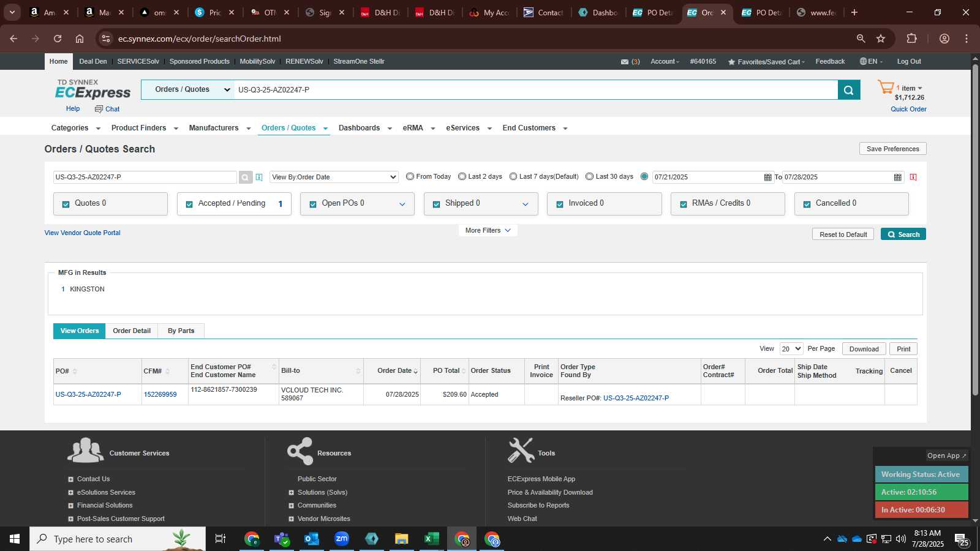The image size is (980, 551).
Task: Go to browser home icon
Action: [80, 39]
